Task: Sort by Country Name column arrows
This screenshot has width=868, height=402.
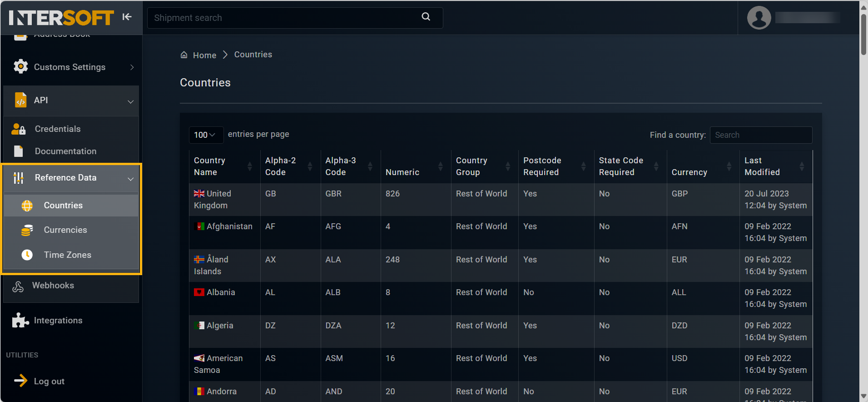Action: point(249,166)
